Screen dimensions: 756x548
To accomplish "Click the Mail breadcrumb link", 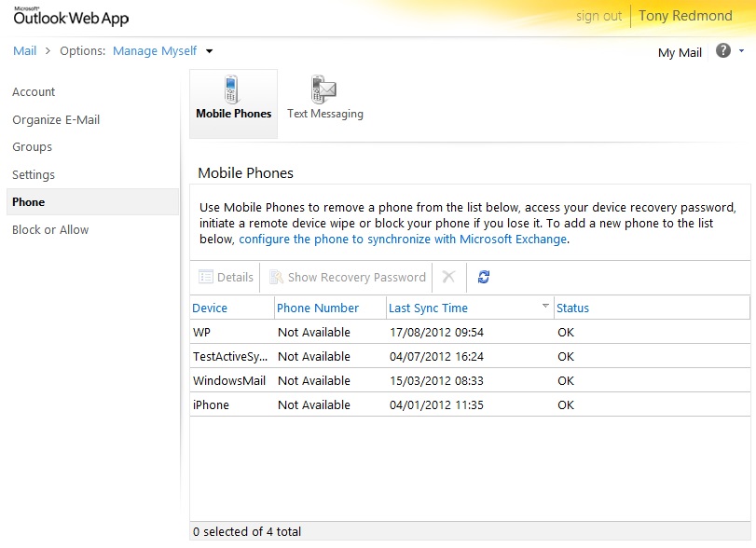I will (24, 51).
